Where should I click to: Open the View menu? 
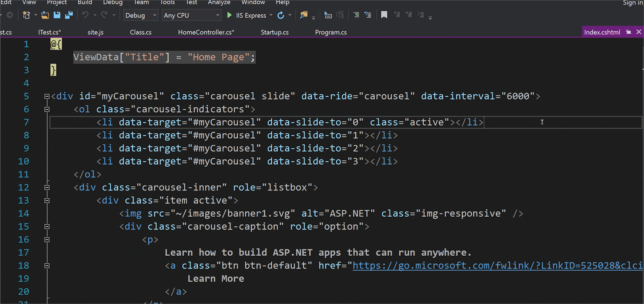[29, 2]
